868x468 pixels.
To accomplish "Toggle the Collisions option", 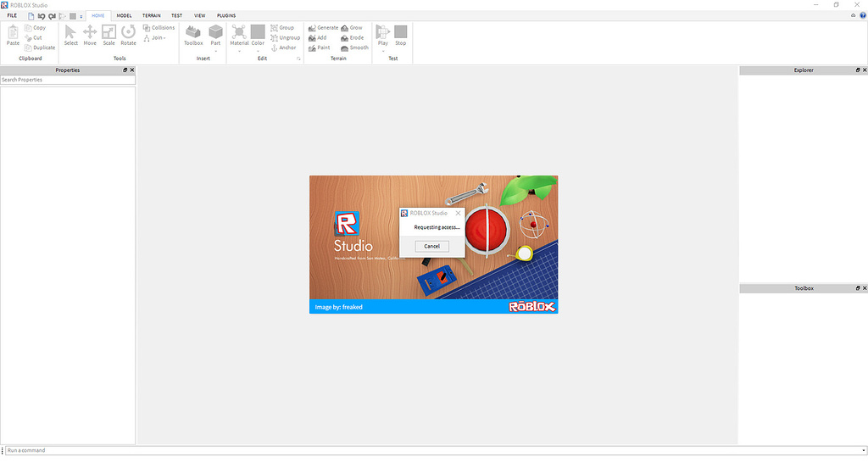I will click(x=159, y=28).
